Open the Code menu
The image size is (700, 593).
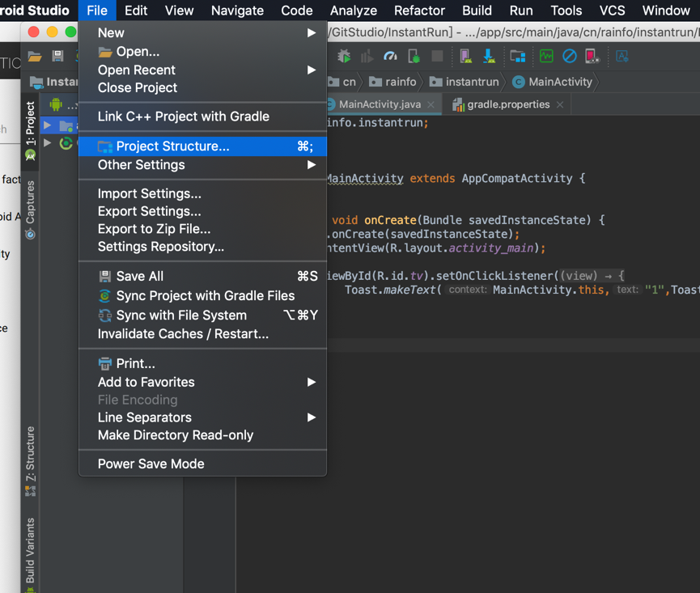point(297,11)
